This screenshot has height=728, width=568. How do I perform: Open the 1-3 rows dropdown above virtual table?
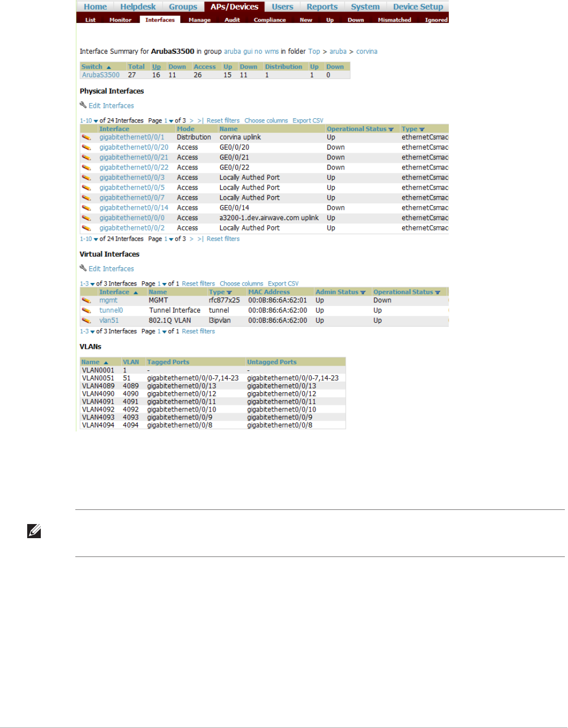click(x=87, y=284)
